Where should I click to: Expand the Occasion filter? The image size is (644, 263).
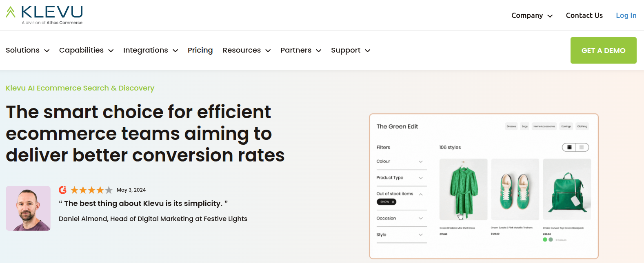[402, 219]
